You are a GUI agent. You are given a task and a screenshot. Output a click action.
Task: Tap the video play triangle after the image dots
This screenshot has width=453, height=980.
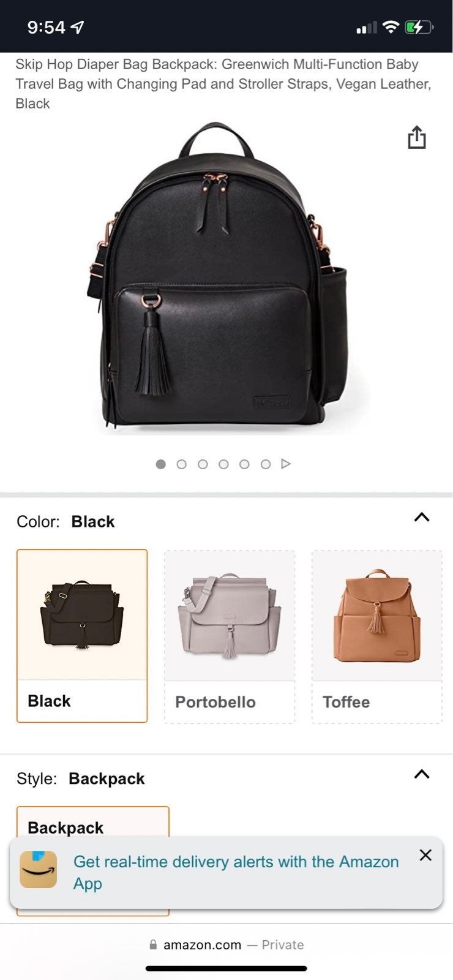(286, 464)
